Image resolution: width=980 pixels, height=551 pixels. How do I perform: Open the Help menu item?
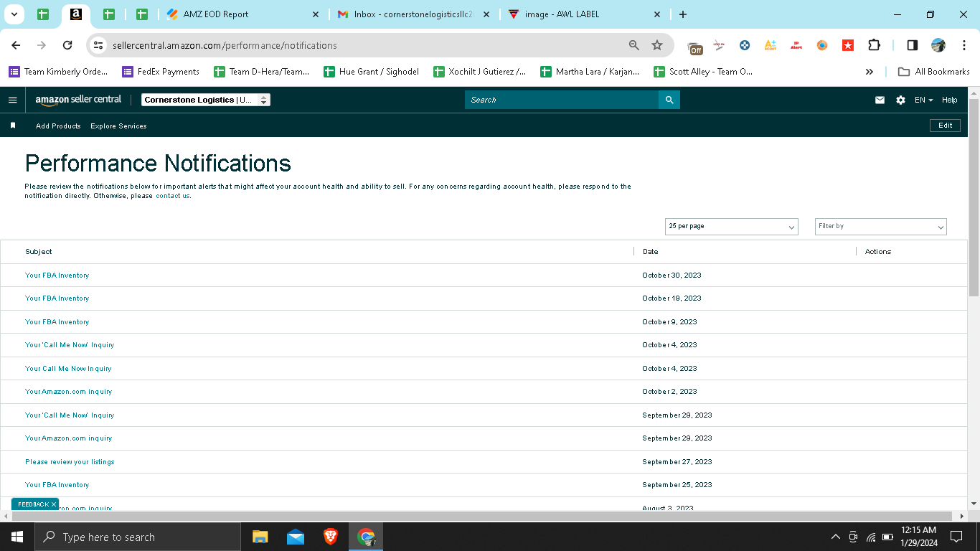coord(950,100)
